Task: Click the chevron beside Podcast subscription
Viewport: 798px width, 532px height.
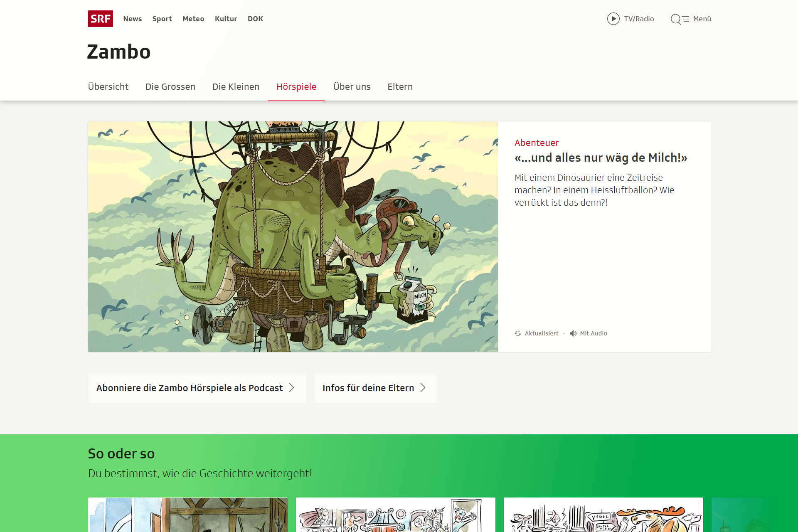Action: 292,388
